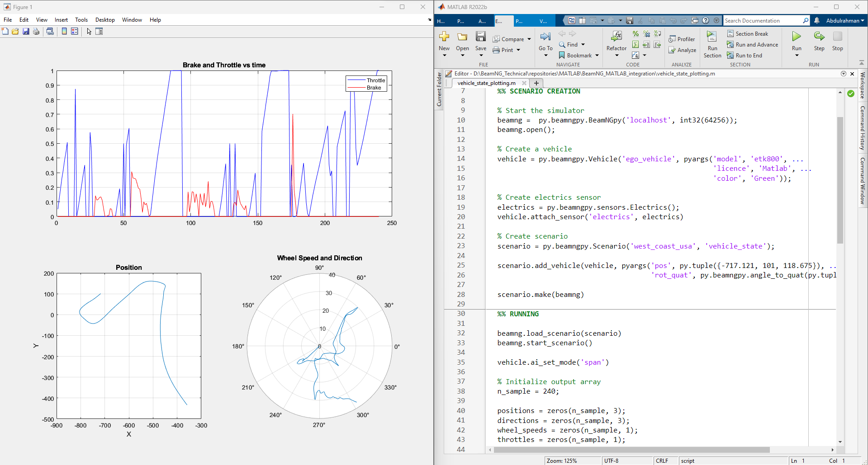Click the Save disk icon in MATLAB ribbon
Viewport: 868px width, 465px height.
pyautogui.click(x=481, y=37)
